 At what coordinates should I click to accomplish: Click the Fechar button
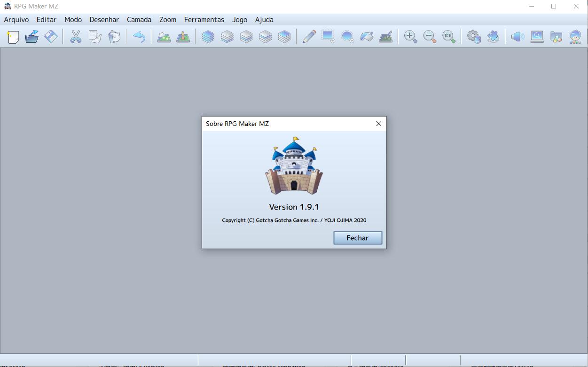tap(358, 238)
